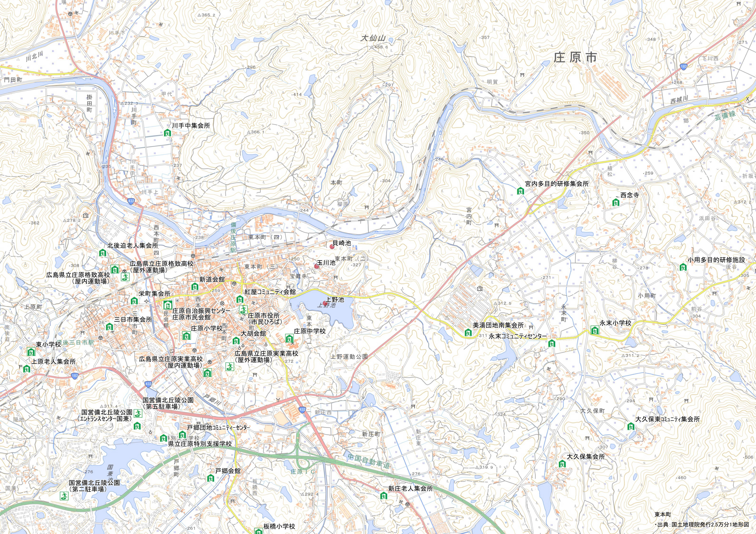Screen dimensions: 756x534
Task: Click the red 玉川池 pond marker
Action: pyautogui.click(x=317, y=266)
